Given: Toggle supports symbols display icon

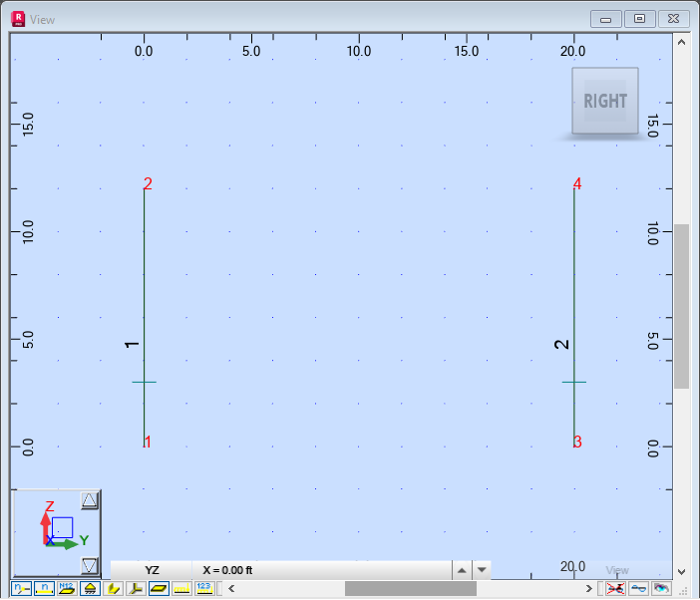Looking at the screenshot, I should point(90,589).
